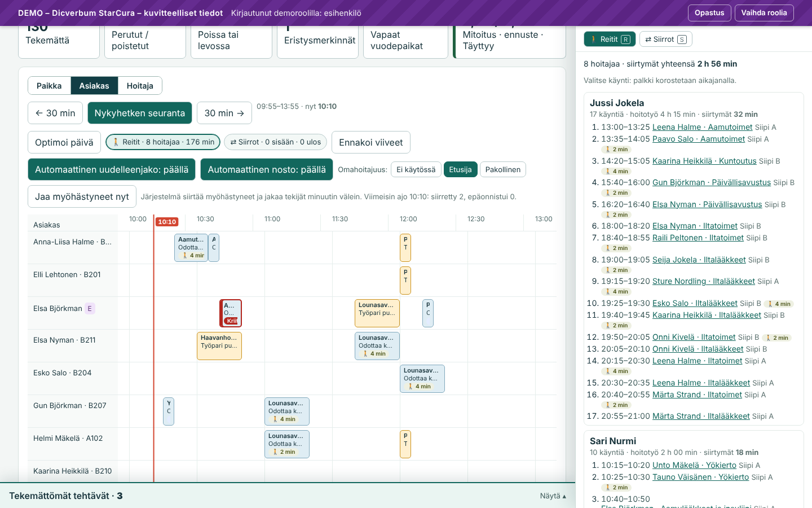Open Elli Lehtonen's 12:00 PT block
This screenshot has width=812, height=508.
[405, 281]
